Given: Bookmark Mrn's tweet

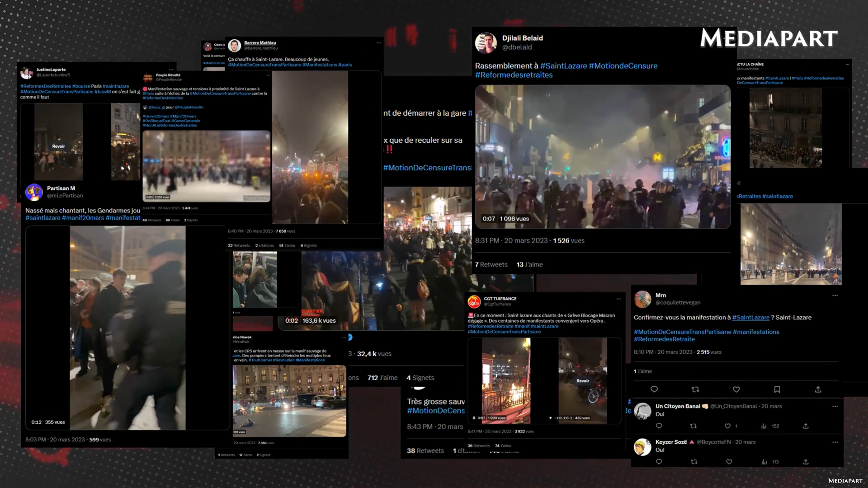Looking at the screenshot, I should point(777,389).
